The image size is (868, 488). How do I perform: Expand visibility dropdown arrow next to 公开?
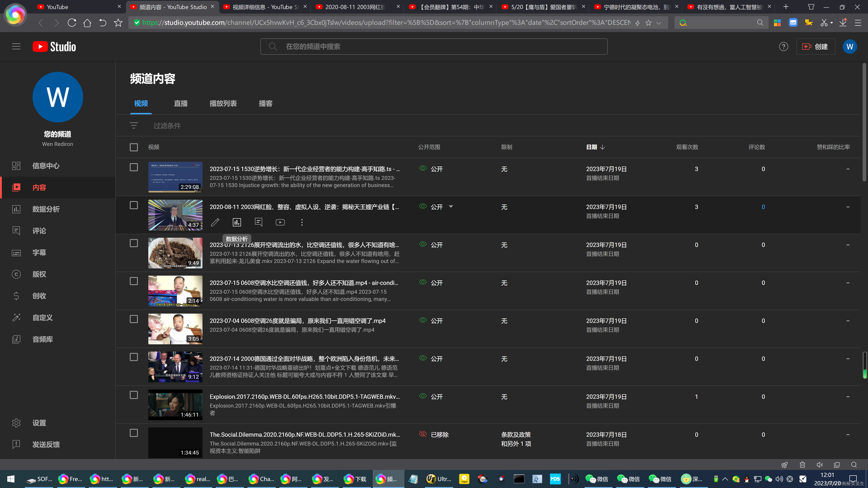tap(451, 206)
